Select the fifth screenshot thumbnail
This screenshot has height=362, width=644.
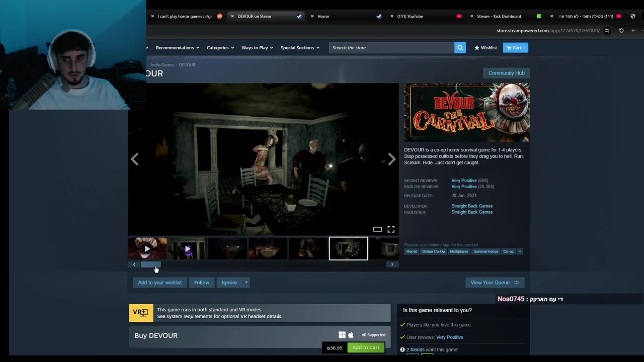(x=308, y=248)
